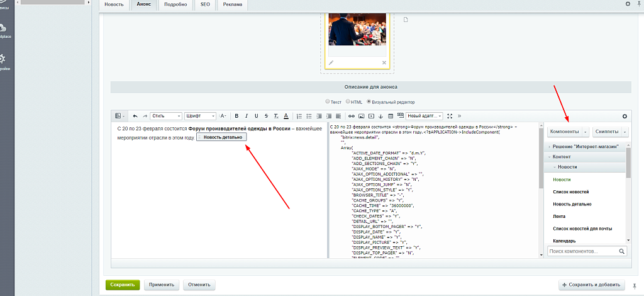
Task: Open the "Стиль" style dropdown
Action: (166, 116)
